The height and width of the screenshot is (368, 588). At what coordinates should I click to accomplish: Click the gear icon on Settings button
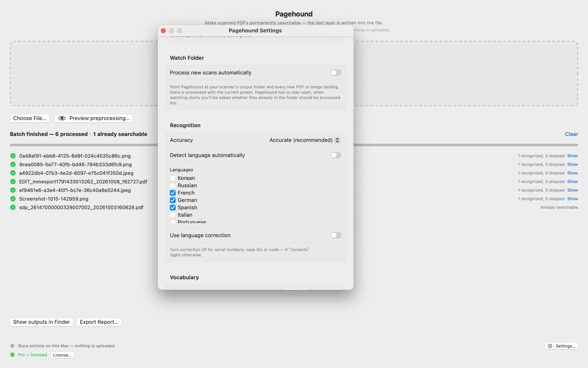(550, 346)
